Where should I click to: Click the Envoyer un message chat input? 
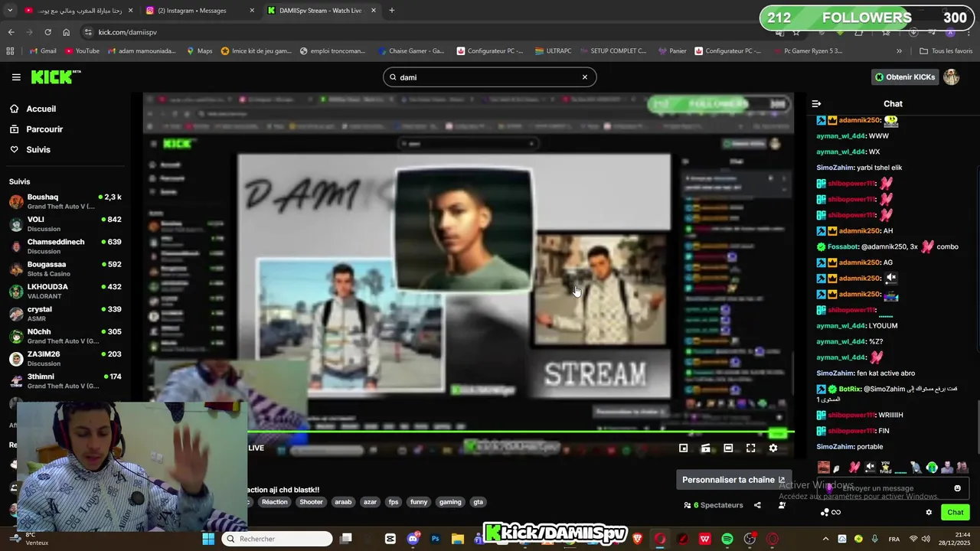[x=893, y=488]
